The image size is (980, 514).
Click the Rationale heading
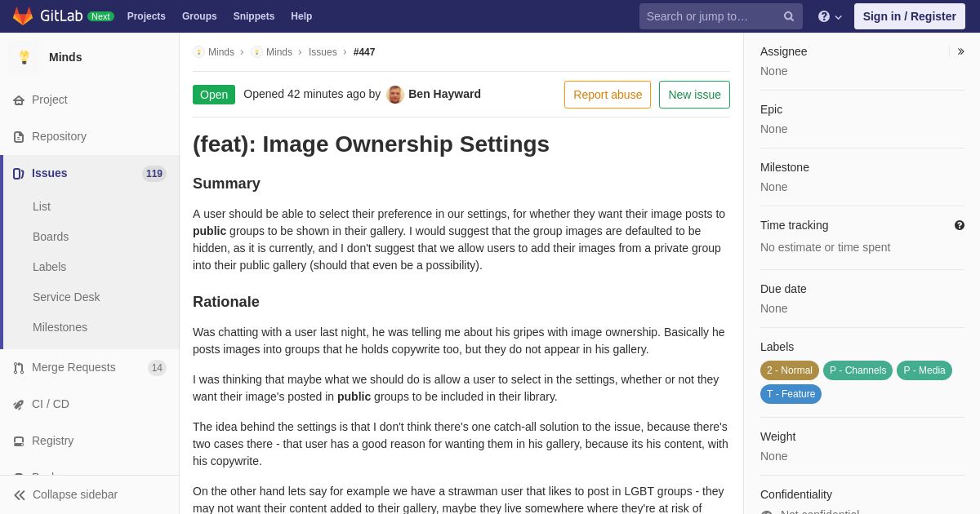tap(226, 302)
